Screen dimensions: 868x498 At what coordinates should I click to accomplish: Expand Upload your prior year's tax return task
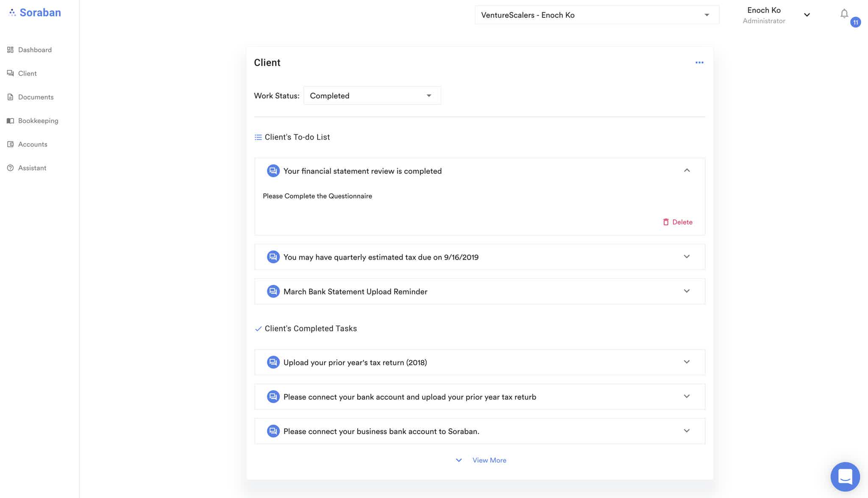[x=687, y=362]
